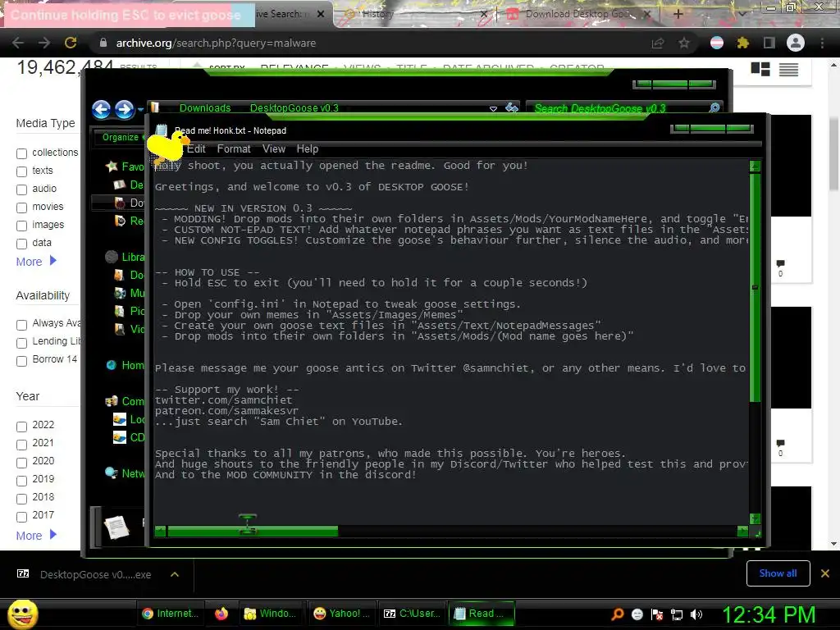Refresh the Explorer folder view
Image resolution: width=840 pixels, height=630 pixels.
coord(512,107)
